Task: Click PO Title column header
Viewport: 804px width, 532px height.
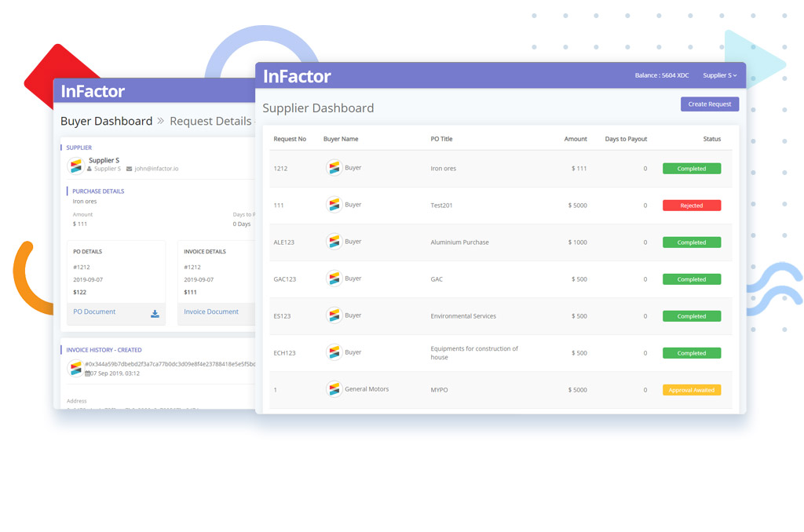Action: click(441, 139)
